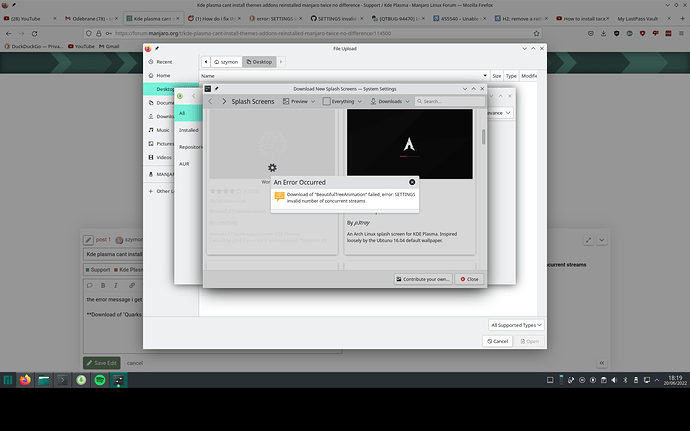690x431 pixels.
Task: Select All category in package manager window
Action: click(x=188, y=113)
